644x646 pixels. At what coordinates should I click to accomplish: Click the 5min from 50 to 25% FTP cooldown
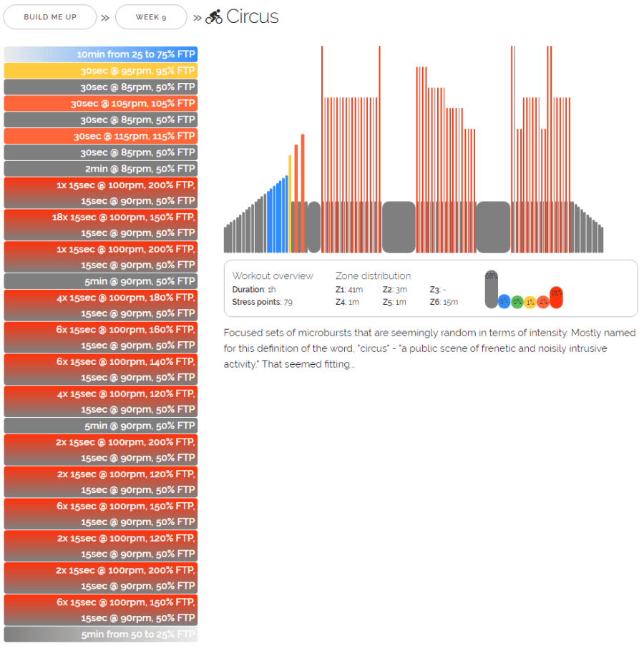point(100,635)
